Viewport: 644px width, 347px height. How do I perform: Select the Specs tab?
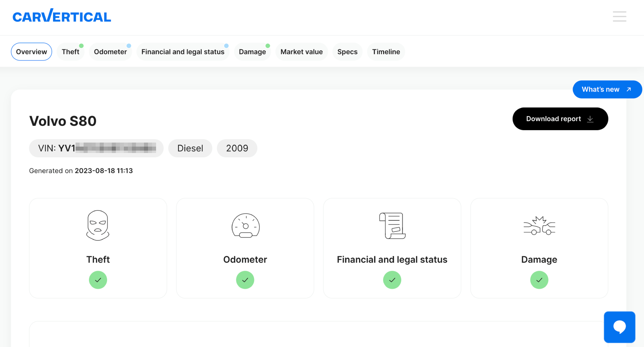(347, 52)
